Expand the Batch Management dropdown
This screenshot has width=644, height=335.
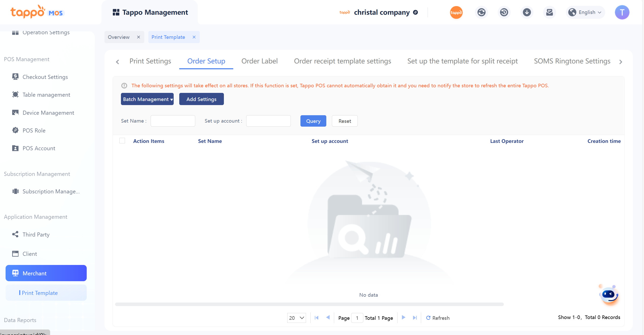pos(147,99)
